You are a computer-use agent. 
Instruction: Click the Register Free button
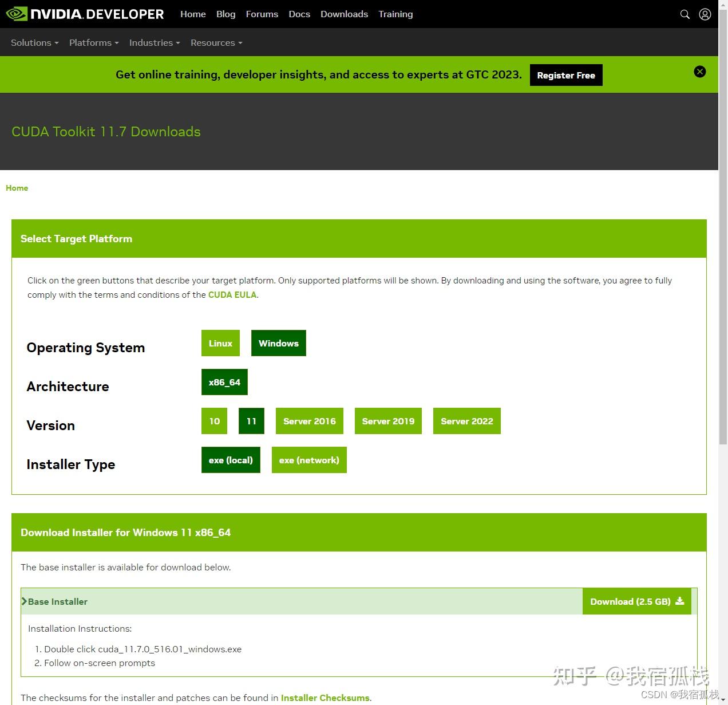[x=566, y=75]
